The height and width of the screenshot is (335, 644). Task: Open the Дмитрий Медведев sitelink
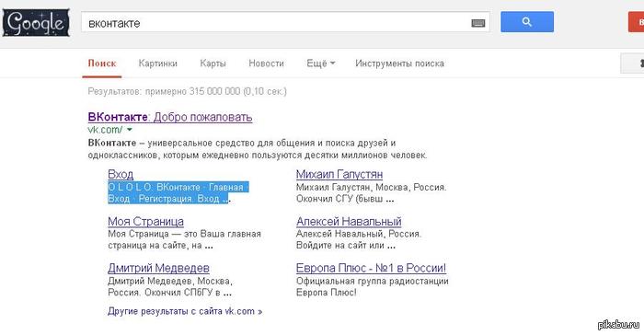click(158, 268)
